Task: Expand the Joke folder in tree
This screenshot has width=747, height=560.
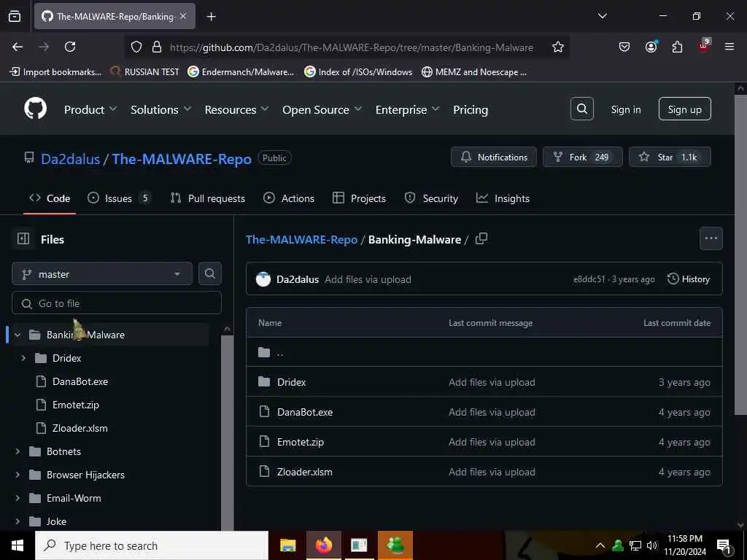Action: click(18, 521)
